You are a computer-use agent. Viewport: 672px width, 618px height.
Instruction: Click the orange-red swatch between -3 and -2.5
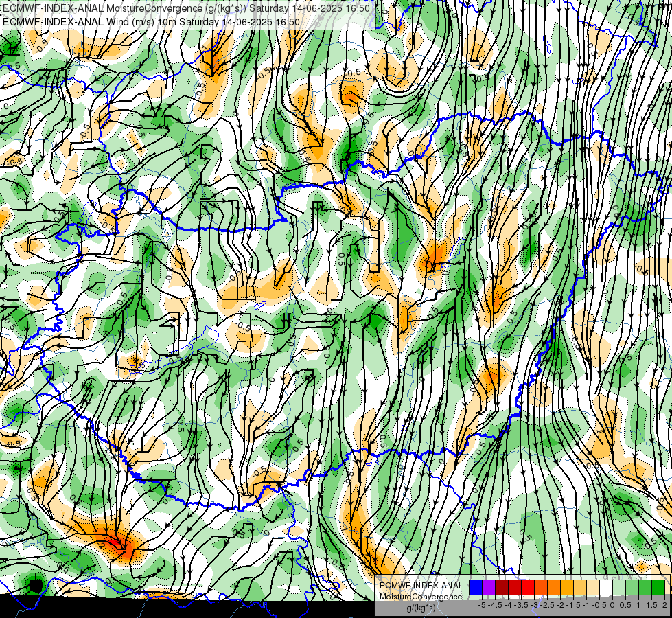541,588
